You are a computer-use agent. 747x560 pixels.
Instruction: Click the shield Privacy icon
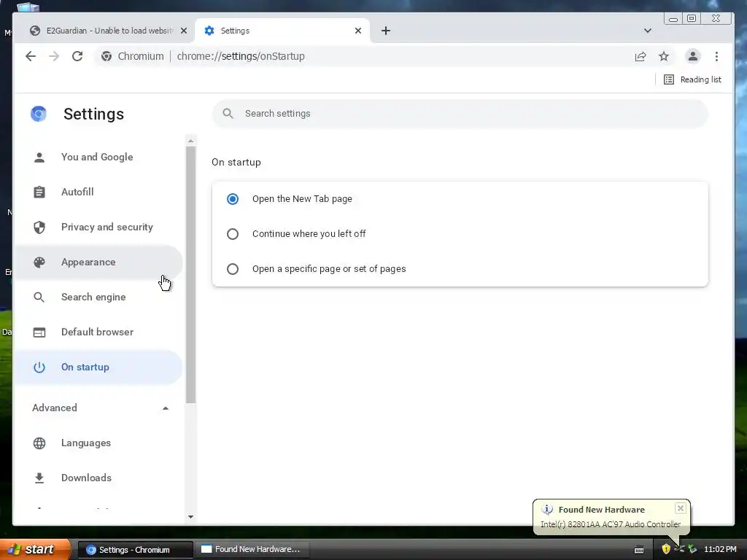pos(39,227)
